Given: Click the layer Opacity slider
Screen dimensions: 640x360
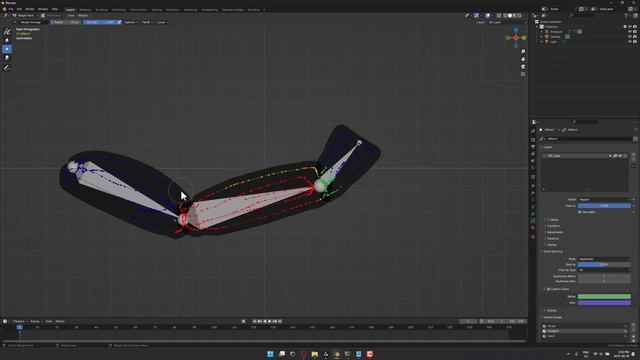Looking at the screenshot, I should click(x=604, y=206).
